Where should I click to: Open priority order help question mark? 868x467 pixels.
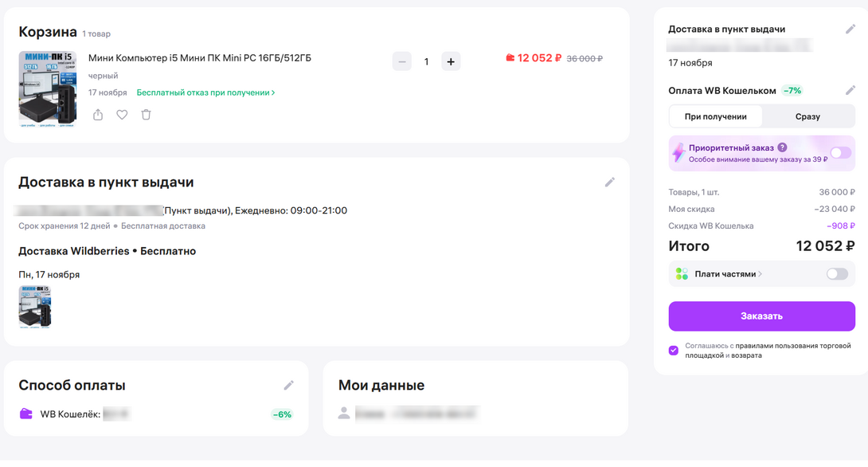coord(782,147)
